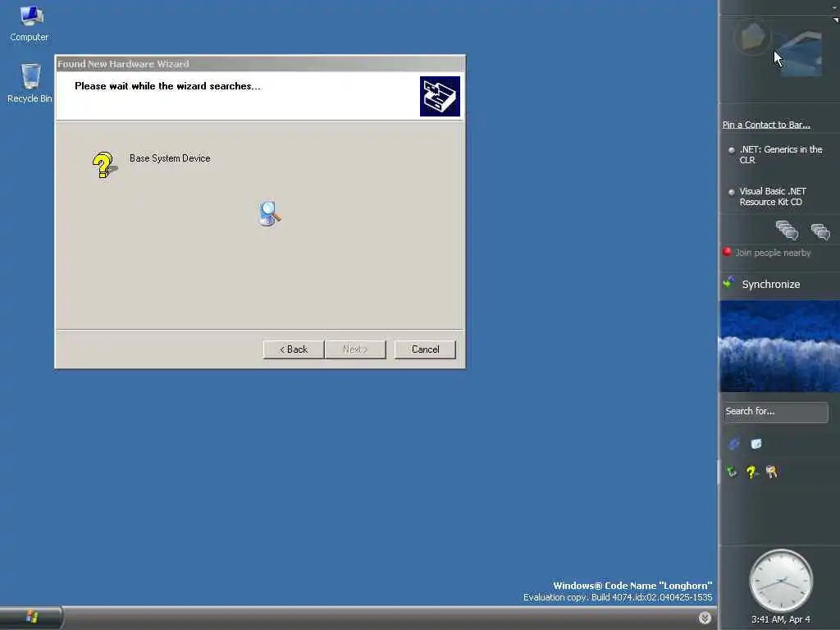Click the Search for... input field
Image resolution: width=840 pixels, height=630 pixels.
click(775, 412)
